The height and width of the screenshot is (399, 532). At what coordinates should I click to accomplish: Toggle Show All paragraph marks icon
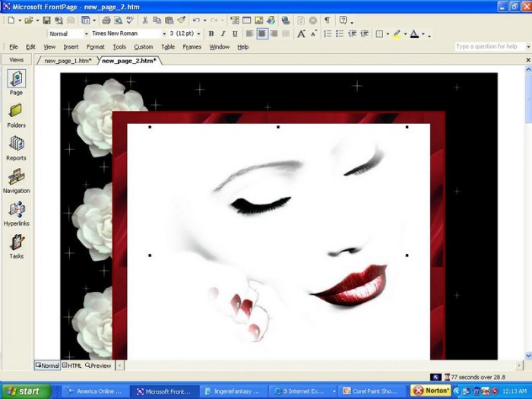point(327,21)
